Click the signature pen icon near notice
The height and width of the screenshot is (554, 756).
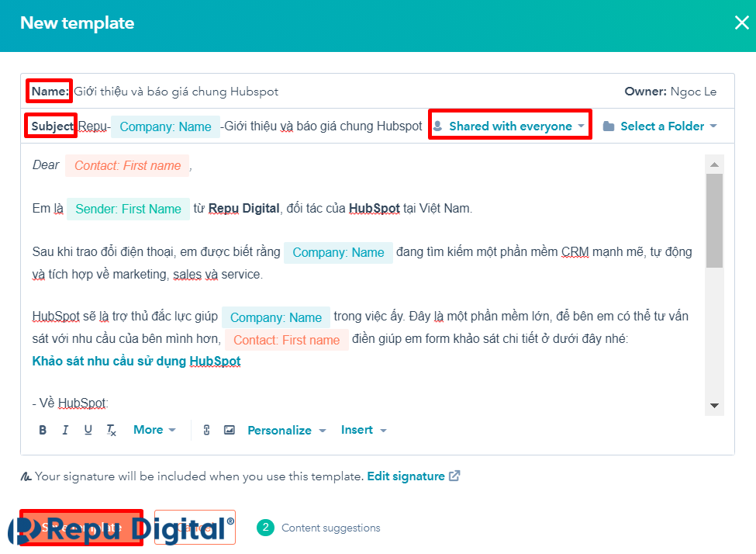tap(26, 476)
